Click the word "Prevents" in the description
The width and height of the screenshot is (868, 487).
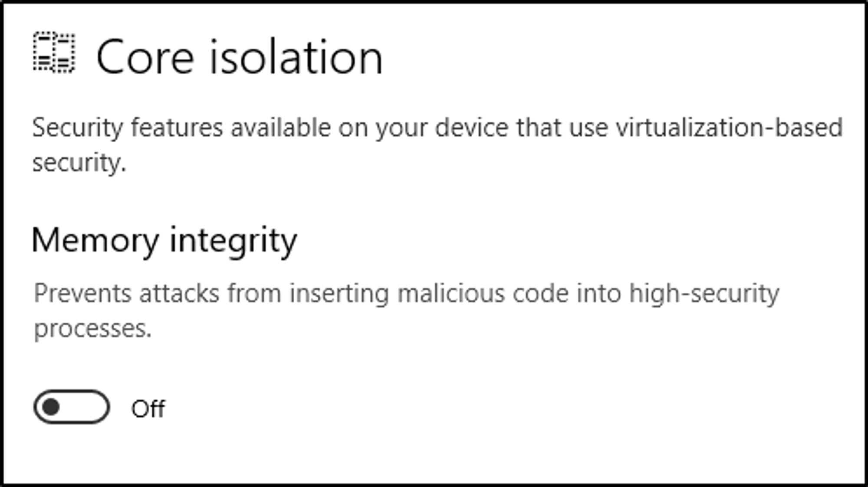tap(82, 294)
